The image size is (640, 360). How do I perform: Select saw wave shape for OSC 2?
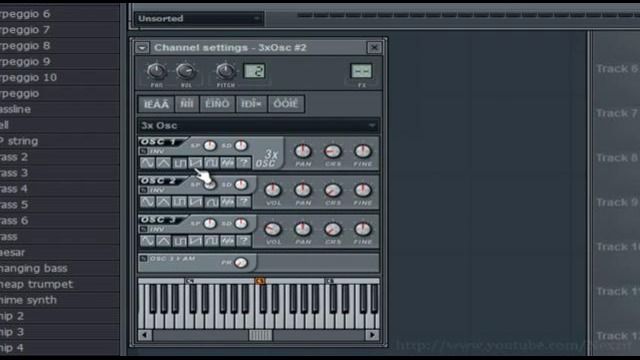195,202
